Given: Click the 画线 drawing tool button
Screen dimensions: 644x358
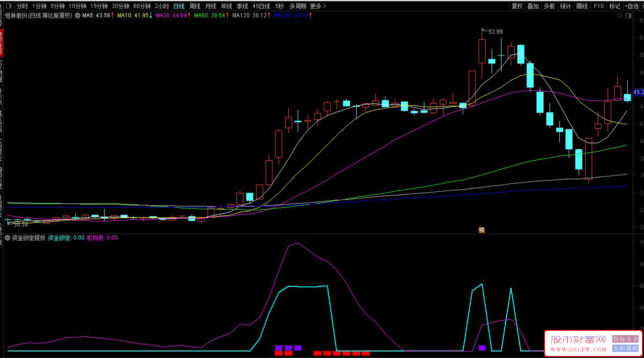Looking at the screenshot, I should 582,6.
